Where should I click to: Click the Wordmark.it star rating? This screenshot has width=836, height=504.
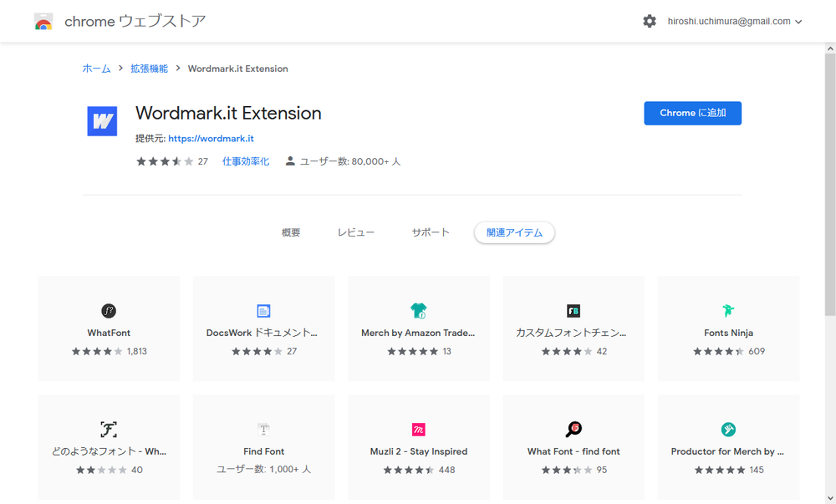(x=165, y=161)
